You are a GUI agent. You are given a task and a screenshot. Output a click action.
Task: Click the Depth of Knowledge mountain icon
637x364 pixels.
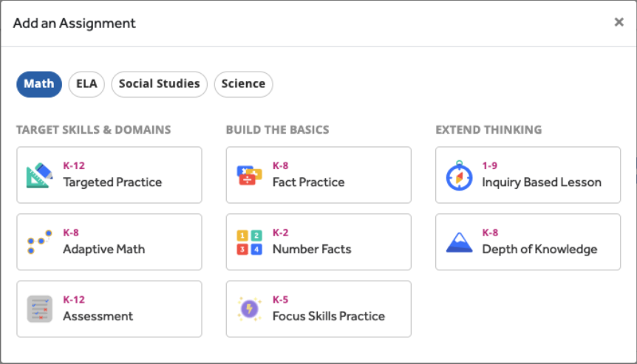tap(459, 242)
